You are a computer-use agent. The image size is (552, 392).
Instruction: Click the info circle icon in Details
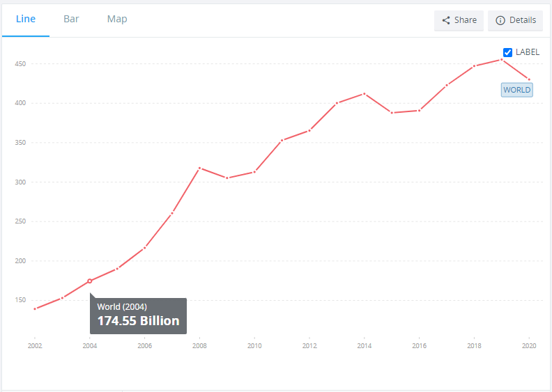(x=500, y=20)
